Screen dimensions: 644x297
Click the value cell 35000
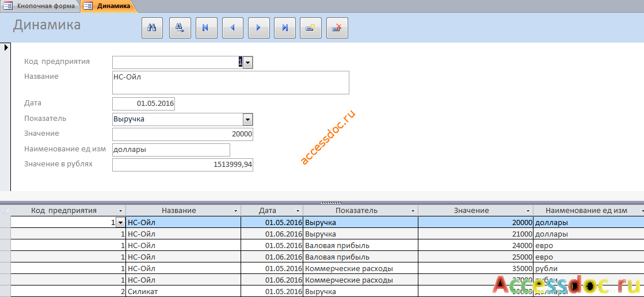click(475, 269)
